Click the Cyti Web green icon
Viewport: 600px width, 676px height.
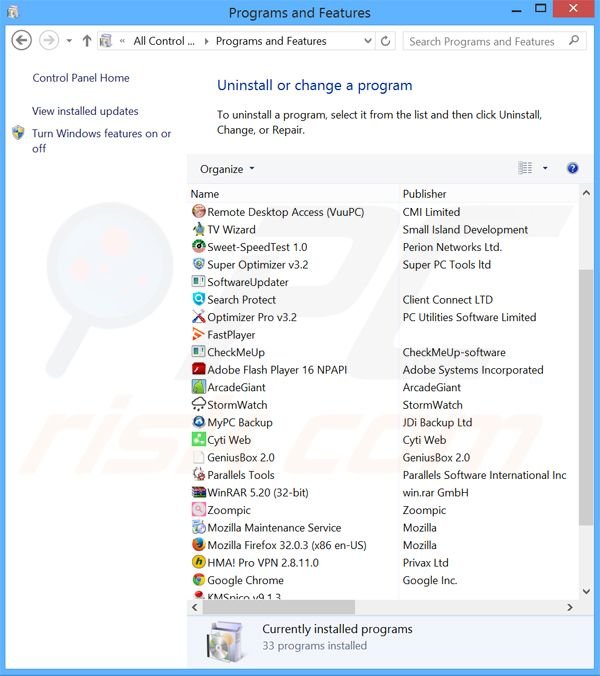(199, 439)
